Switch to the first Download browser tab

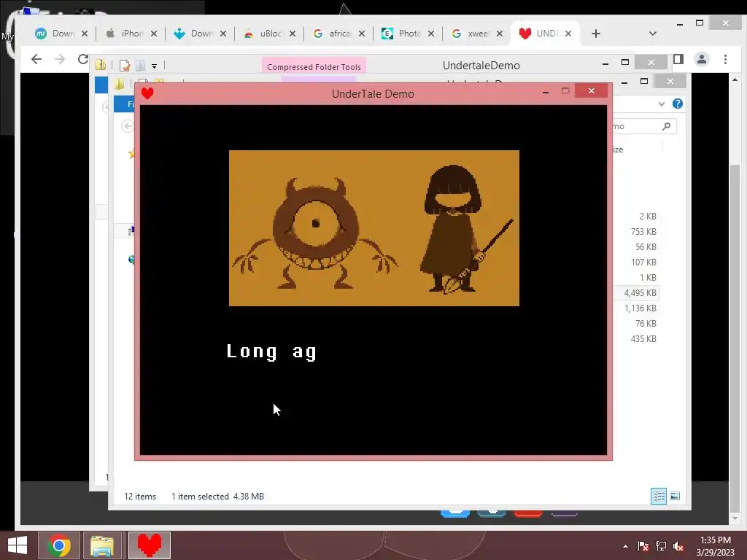[x=63, y=34]
